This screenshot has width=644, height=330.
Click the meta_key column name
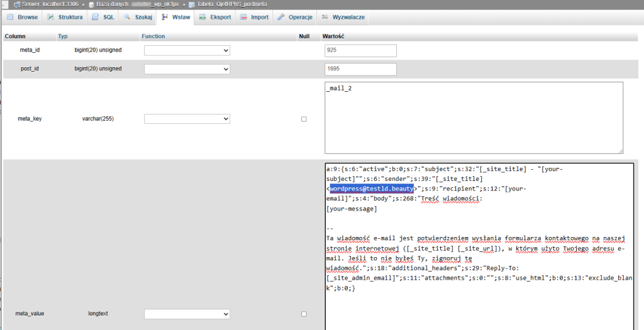[x=30, y=119]
